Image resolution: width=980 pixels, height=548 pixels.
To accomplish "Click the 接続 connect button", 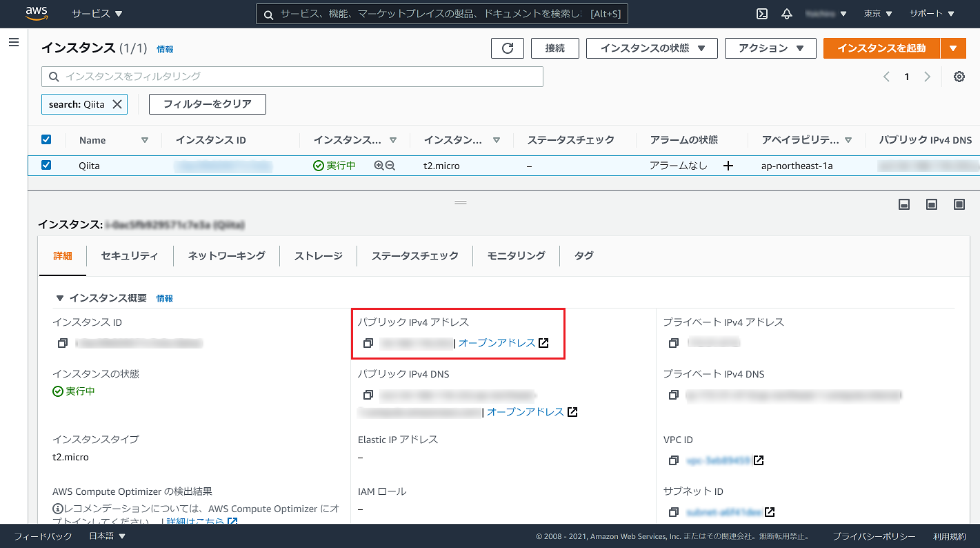I will click(x=555, y=48).
